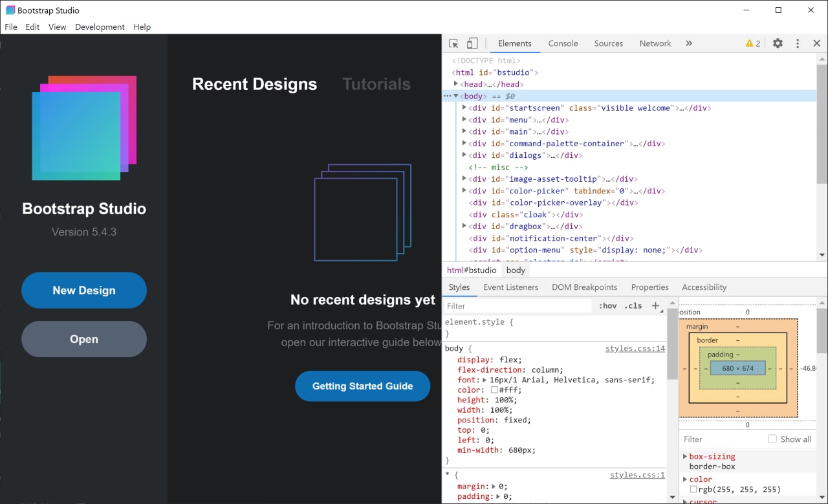Switch to the Console tab
Screen dimensions: 828x504
[x=563, y=43]
